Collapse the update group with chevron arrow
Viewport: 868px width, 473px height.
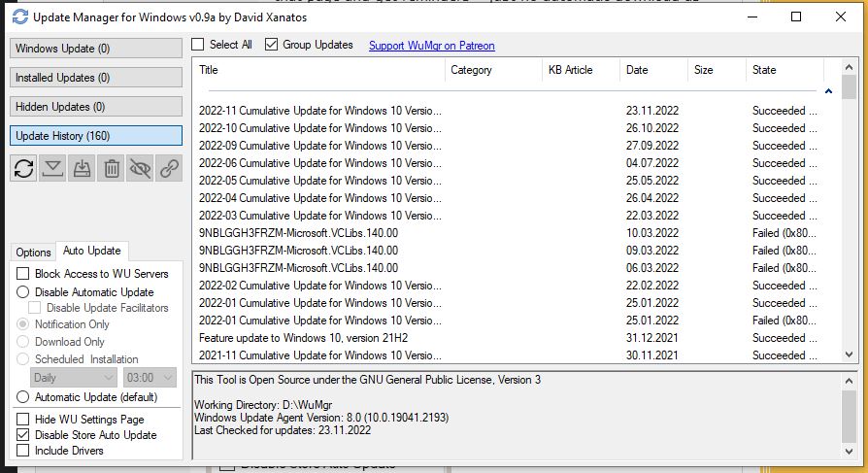828,91
